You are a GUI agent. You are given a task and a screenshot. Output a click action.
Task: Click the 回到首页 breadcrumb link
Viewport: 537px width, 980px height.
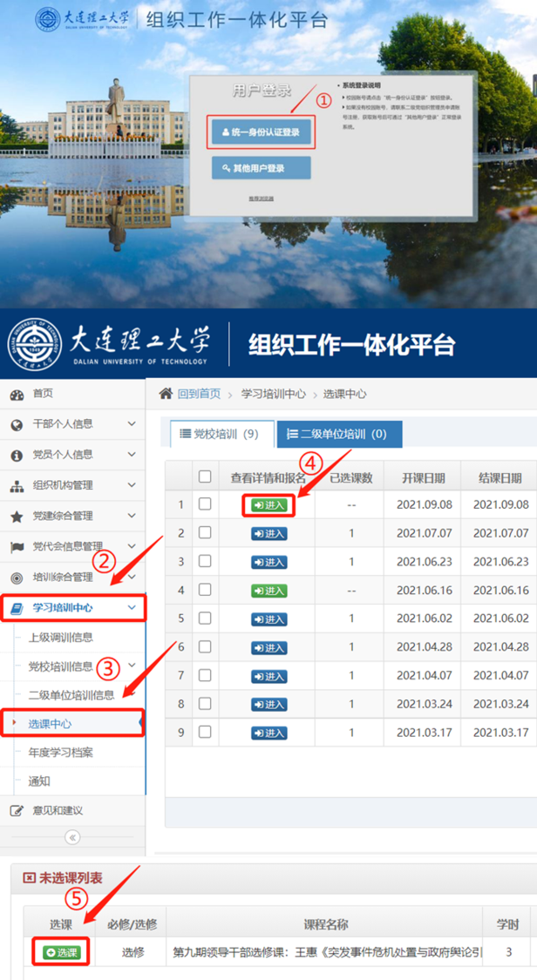coord(199,394)
